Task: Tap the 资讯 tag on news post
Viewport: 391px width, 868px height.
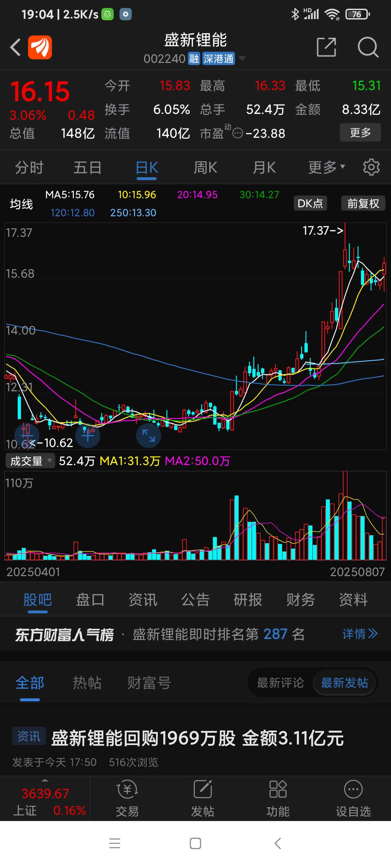Action: click(x=29, y=736)
